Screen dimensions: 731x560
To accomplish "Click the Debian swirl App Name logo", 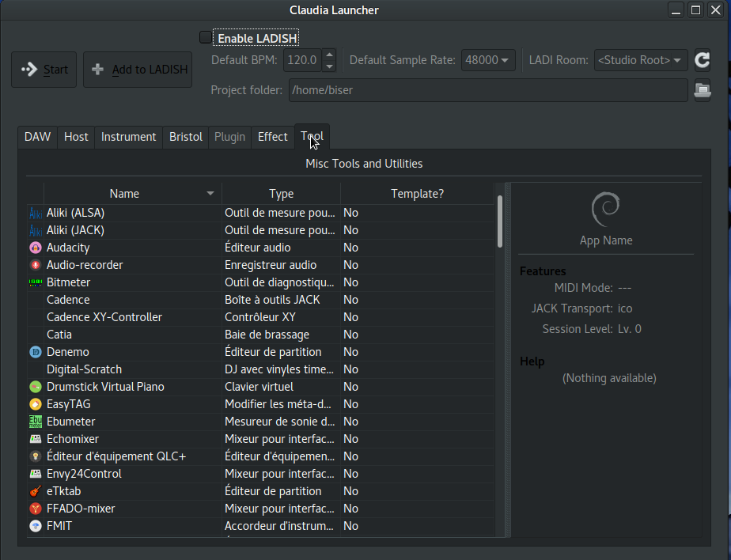I will point(606,210).
